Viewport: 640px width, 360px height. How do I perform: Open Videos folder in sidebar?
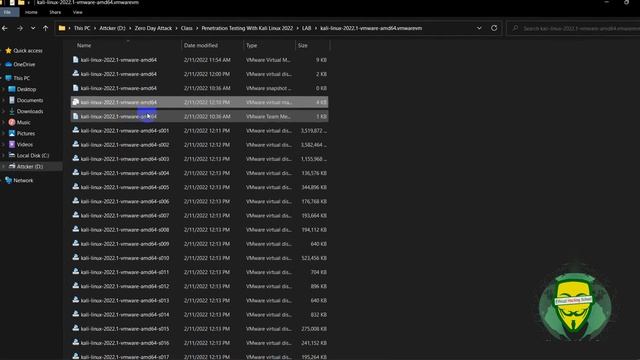pos(25,144)
